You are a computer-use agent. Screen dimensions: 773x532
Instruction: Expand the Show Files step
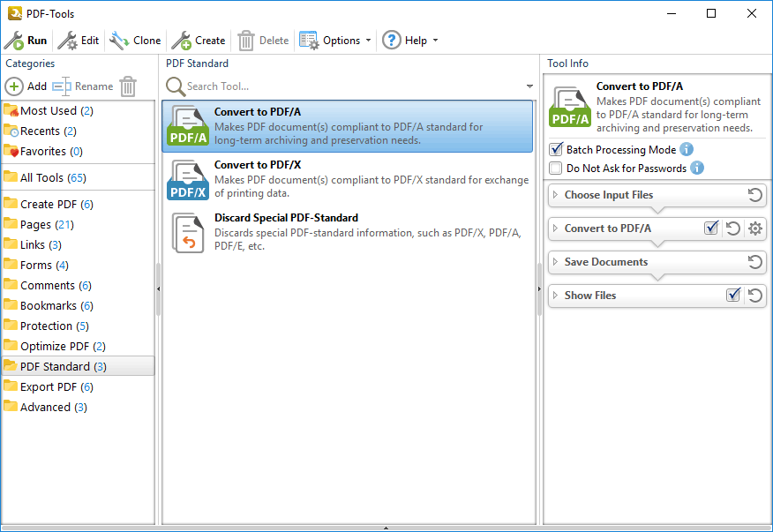(x=556, y=296)
